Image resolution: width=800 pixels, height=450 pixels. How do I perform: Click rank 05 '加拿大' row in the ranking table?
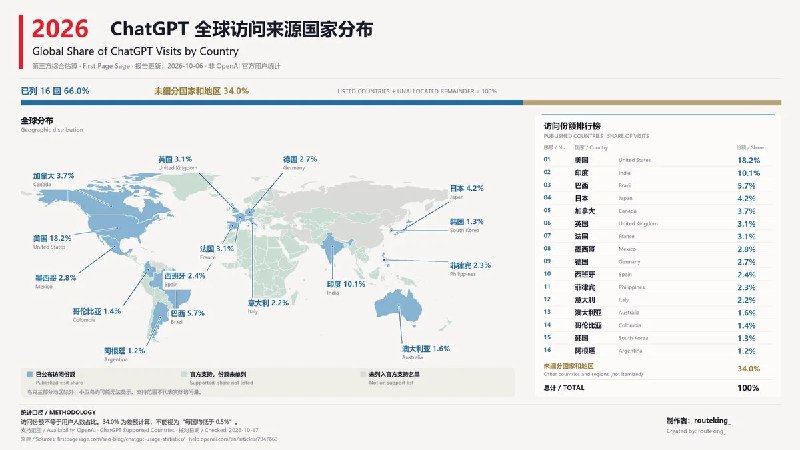click(x=658, y=211)
